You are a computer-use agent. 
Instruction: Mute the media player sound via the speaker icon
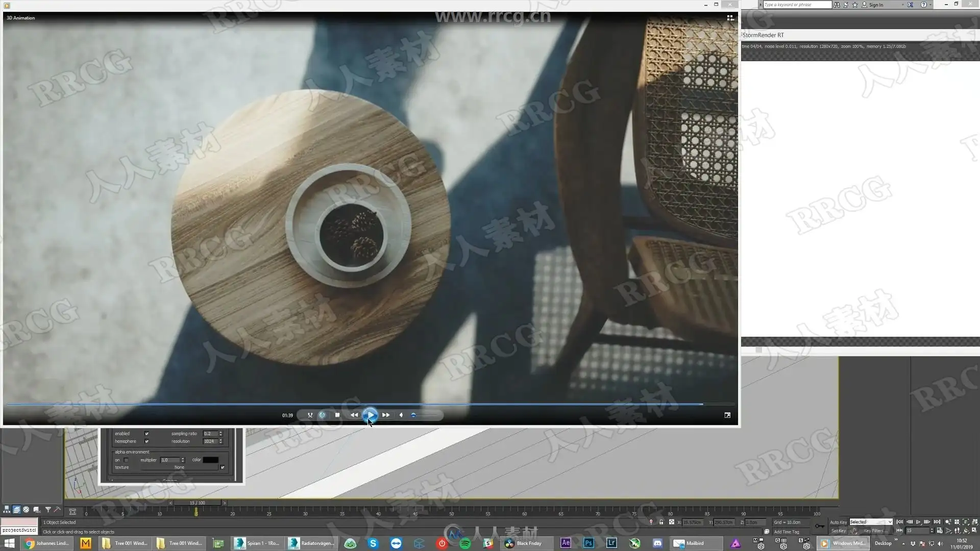(x=401, y=415)
